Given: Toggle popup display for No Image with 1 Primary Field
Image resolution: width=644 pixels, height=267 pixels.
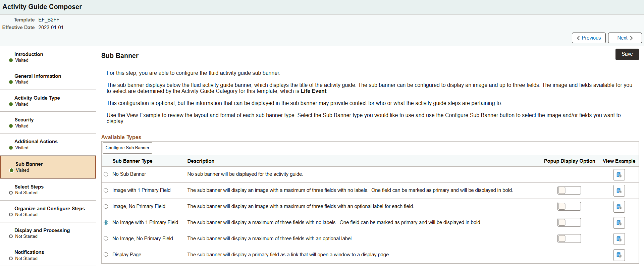Looking at the screenshot, I should 569,222.
